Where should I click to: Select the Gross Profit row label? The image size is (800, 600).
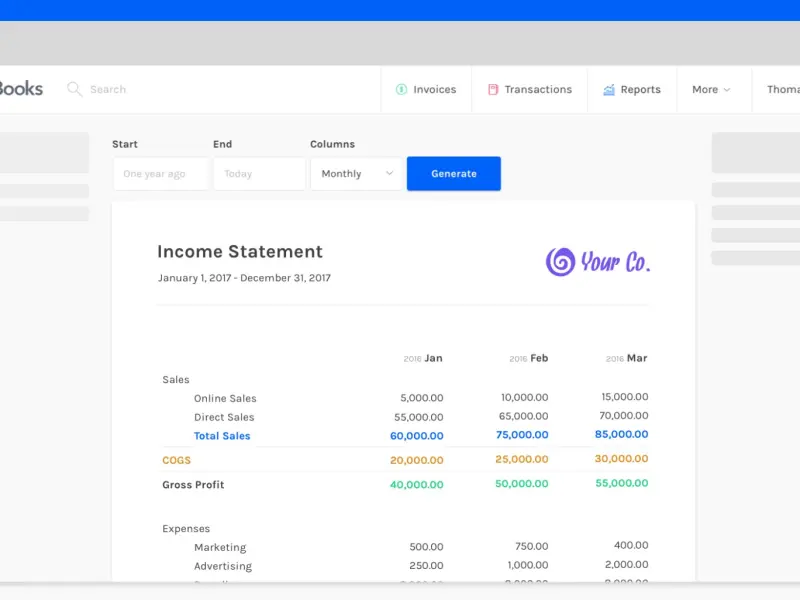coord(193,485)
